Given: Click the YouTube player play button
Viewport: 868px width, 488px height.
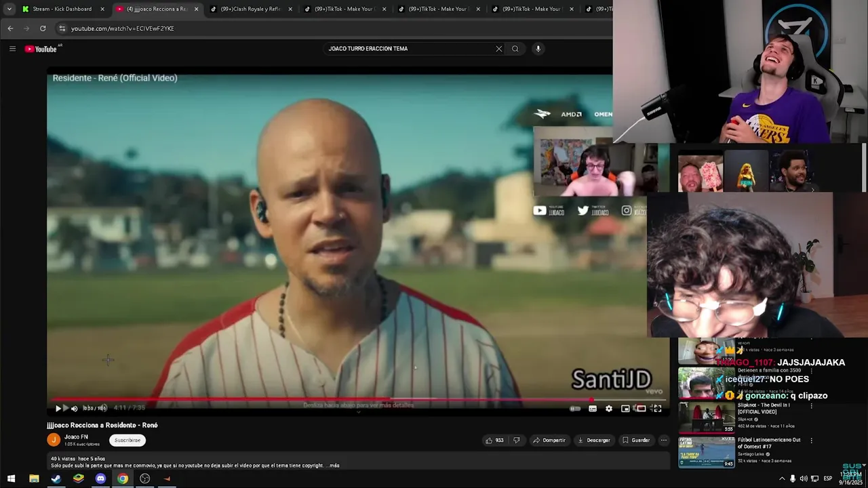Looking at the screenshot, I should 58,408.
